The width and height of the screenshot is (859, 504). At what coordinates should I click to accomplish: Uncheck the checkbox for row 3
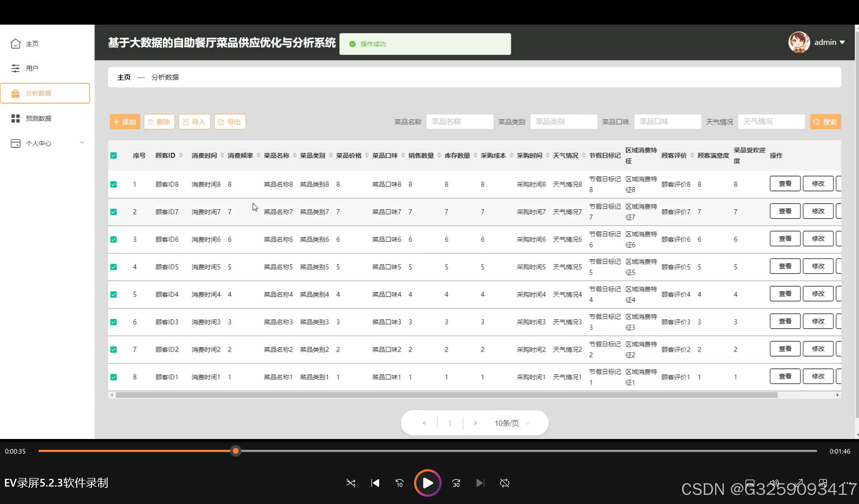tap(113, 240)
